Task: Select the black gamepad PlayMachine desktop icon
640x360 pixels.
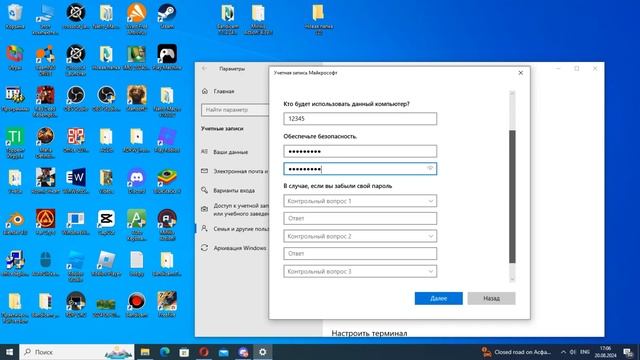Action: click(x=167, y=58)
